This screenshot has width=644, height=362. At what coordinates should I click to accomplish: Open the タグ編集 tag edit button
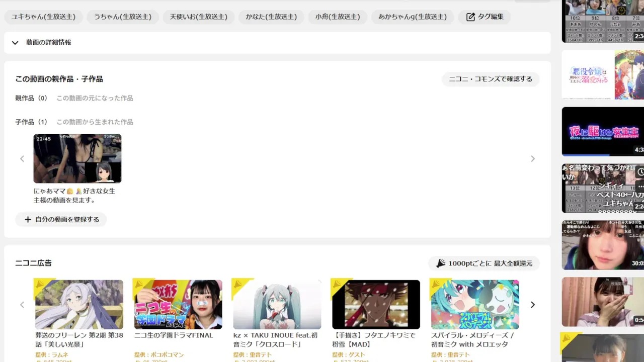pos(485,17)
